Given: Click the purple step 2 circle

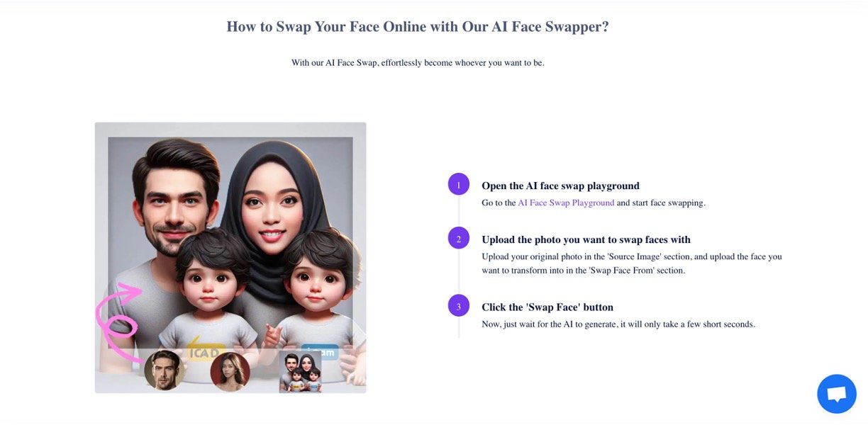Looking at the screenshot, I should (459, 238).
